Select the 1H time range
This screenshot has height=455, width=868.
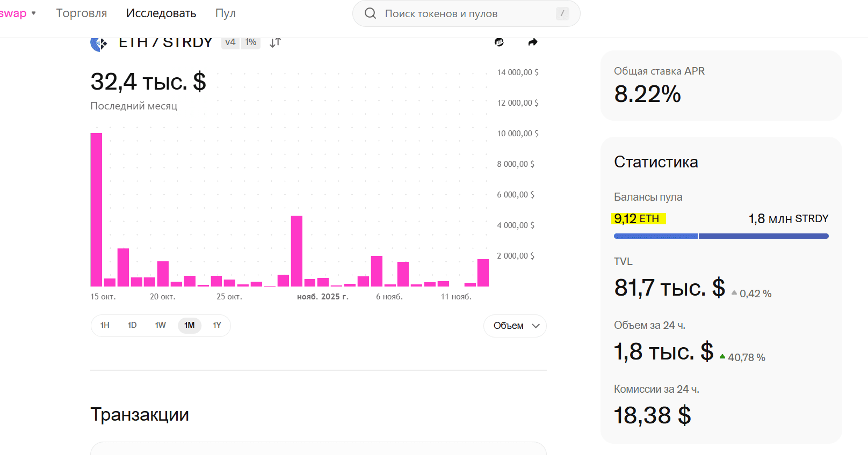click(x=105, y=325)
